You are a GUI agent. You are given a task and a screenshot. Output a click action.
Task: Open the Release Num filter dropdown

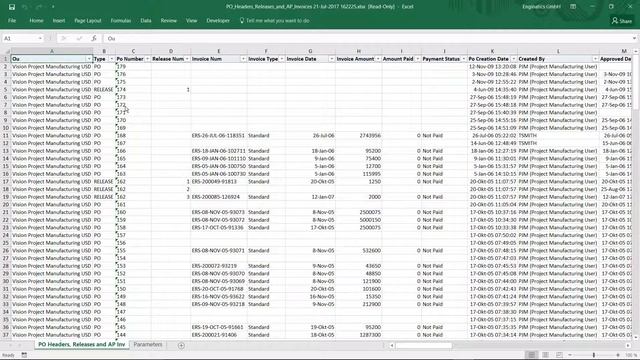click(x=187, y=59)
